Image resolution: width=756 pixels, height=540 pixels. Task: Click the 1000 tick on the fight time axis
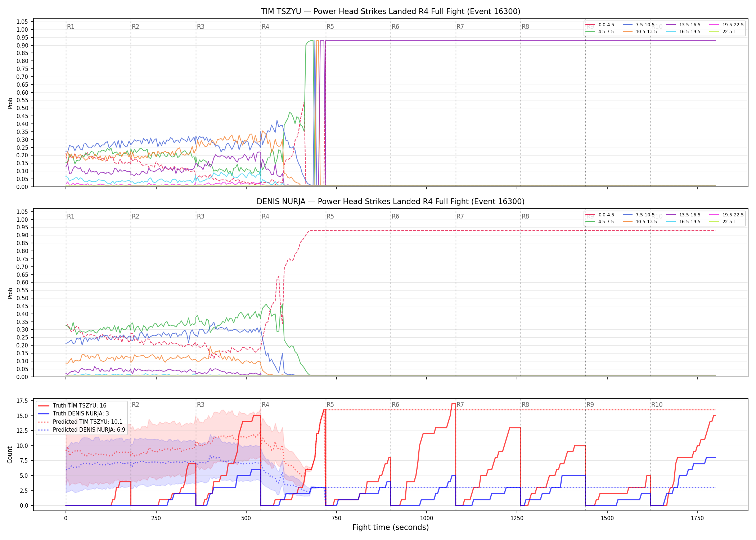coord(427,518)
